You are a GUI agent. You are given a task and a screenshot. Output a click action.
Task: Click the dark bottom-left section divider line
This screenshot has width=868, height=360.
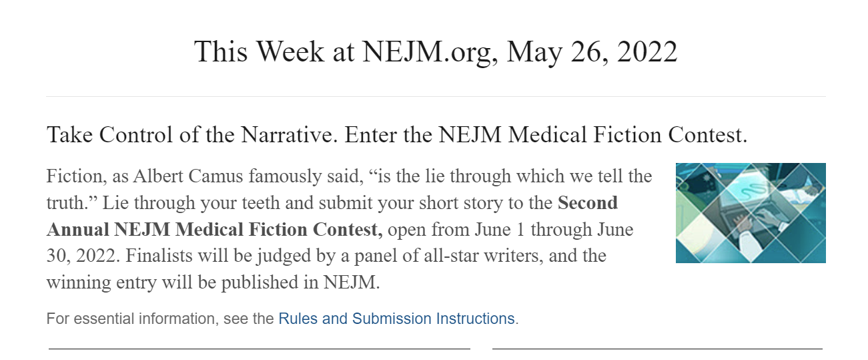(259, 349)
